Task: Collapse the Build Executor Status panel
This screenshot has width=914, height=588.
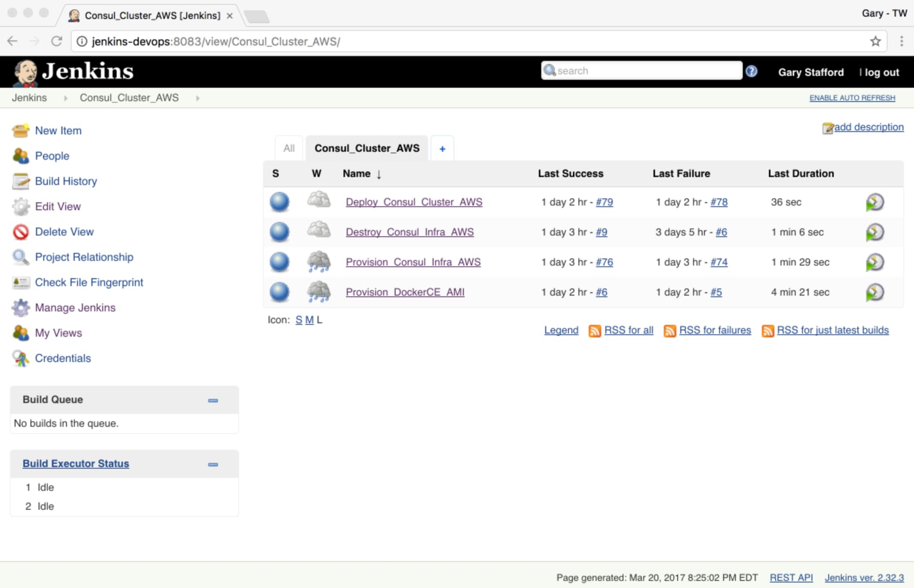Action: click(x=213, y=464)
